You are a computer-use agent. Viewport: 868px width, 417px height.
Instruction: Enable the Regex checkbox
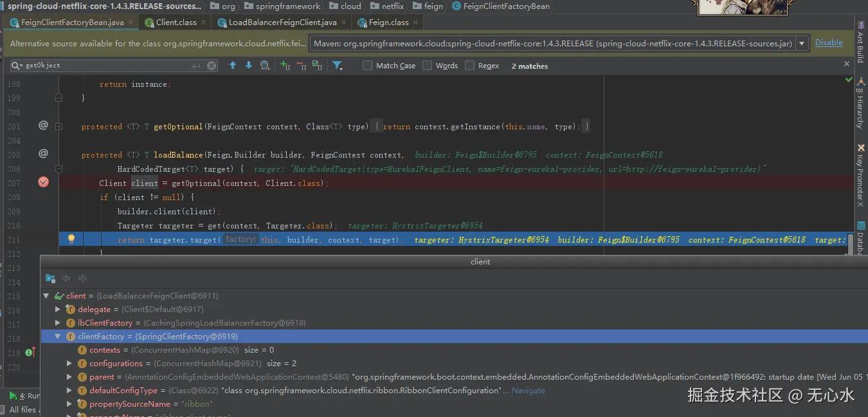coord(470,66)
